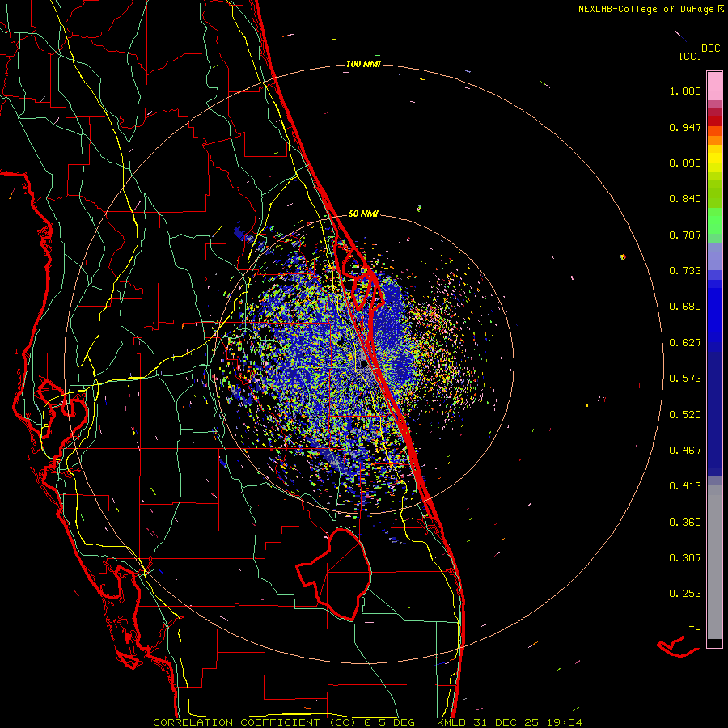The height and width of the screenshot is (728, 728).
Task: Select the 0.680 legend value
Action: coord(685,307)
